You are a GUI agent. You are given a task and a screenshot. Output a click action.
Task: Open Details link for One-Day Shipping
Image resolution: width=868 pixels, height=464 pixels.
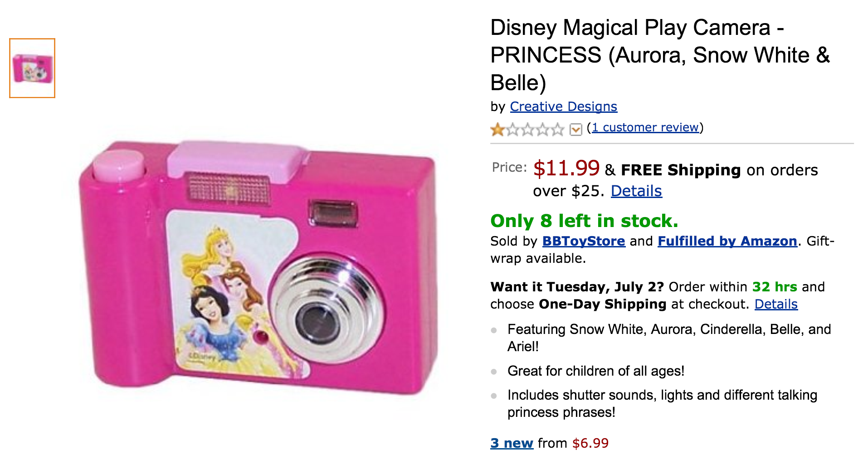tap(775, 304)
